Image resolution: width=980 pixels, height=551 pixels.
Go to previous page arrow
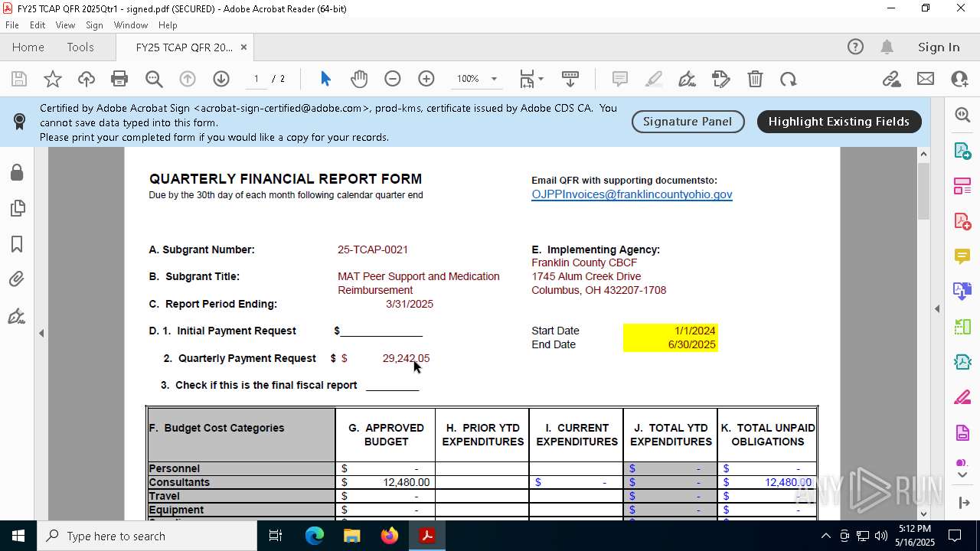[188, 79]
